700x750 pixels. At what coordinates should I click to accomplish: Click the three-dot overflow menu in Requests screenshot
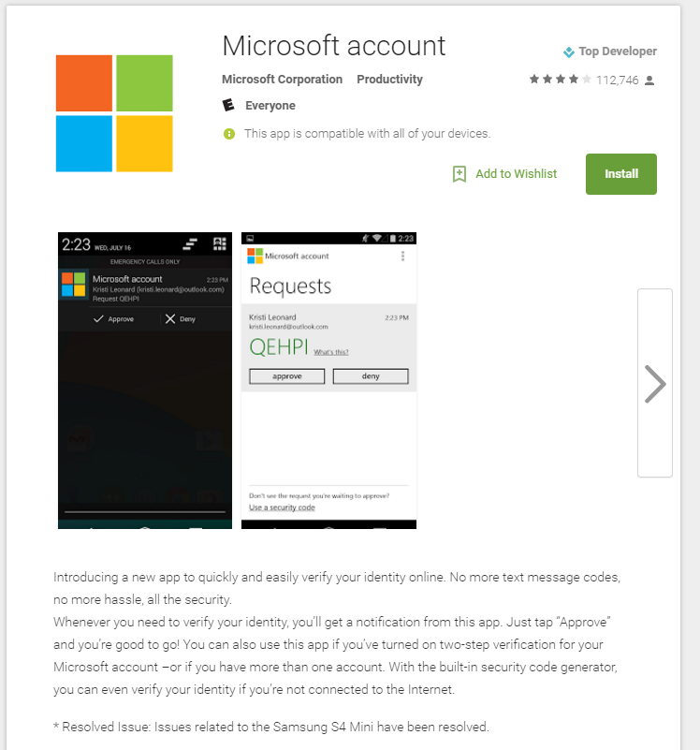pyautogui.click(x=402, y=257)
